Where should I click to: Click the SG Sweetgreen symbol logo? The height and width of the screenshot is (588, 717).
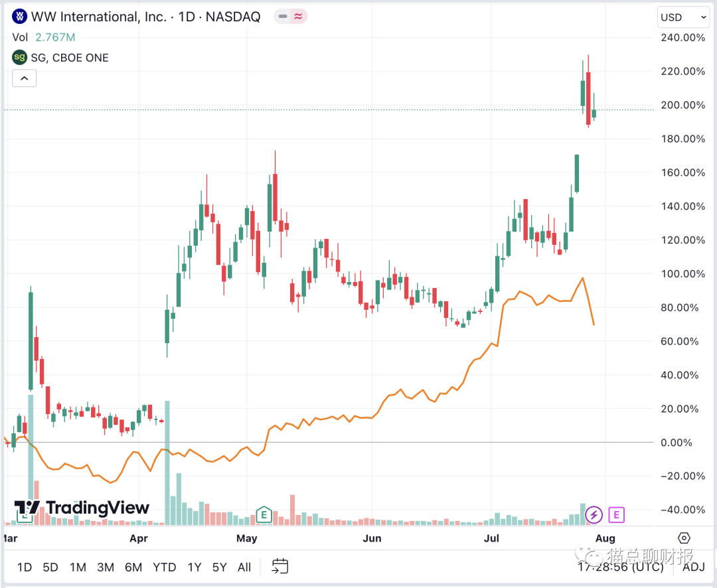[20, 58]
